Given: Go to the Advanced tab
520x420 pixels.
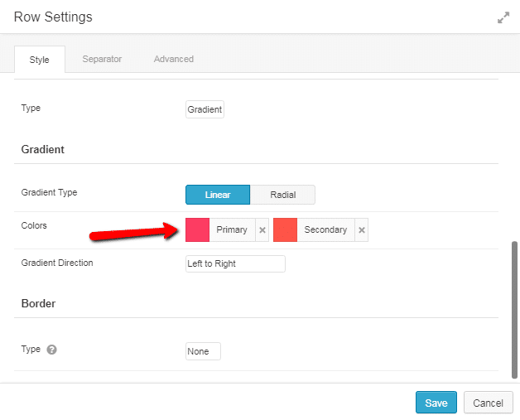Looking at the screenshot, I should click(174, 60).
